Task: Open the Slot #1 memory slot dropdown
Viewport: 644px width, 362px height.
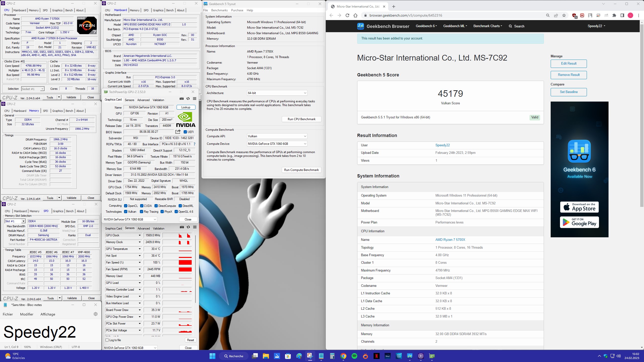Action: click(x=15, y=221)
